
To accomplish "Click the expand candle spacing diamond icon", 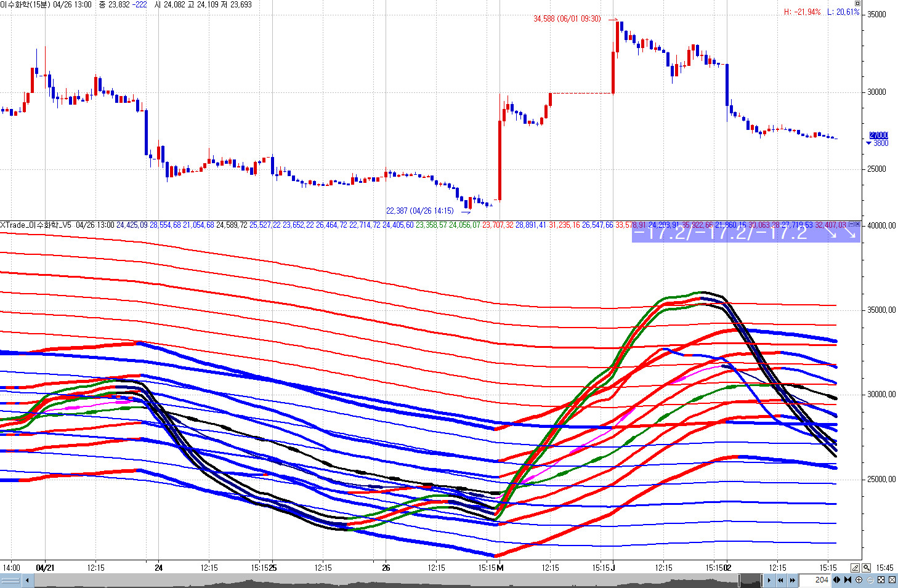I will [x=837, y=580].
